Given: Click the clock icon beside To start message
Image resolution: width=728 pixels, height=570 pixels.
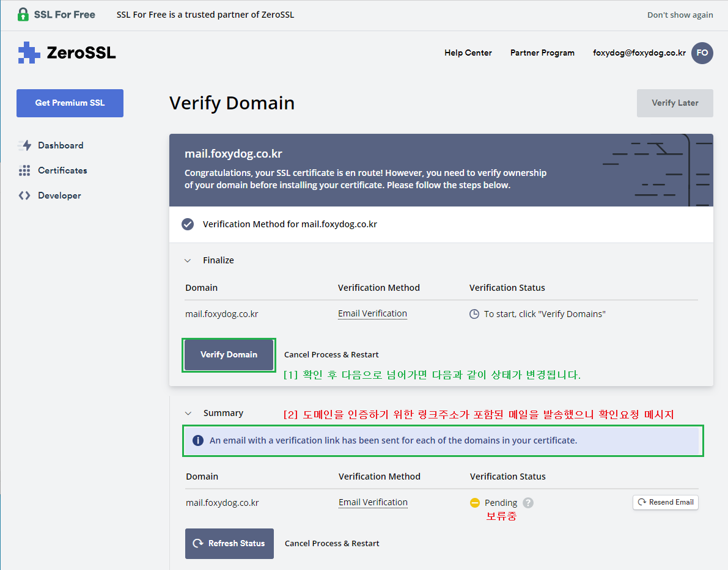Looking at the screenshot, I should click(x=474, y=314).
